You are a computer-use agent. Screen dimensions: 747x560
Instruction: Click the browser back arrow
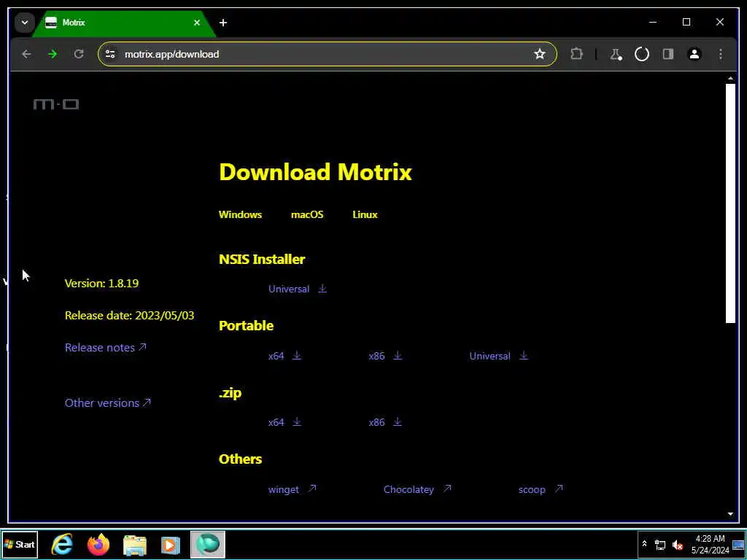pos(27,54)
